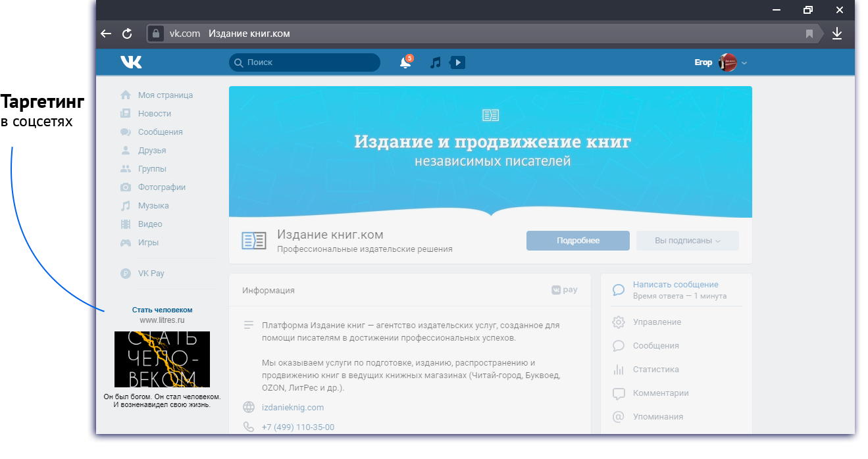Click the Подробнее button

pyautogui.click(x=578, y=241)
